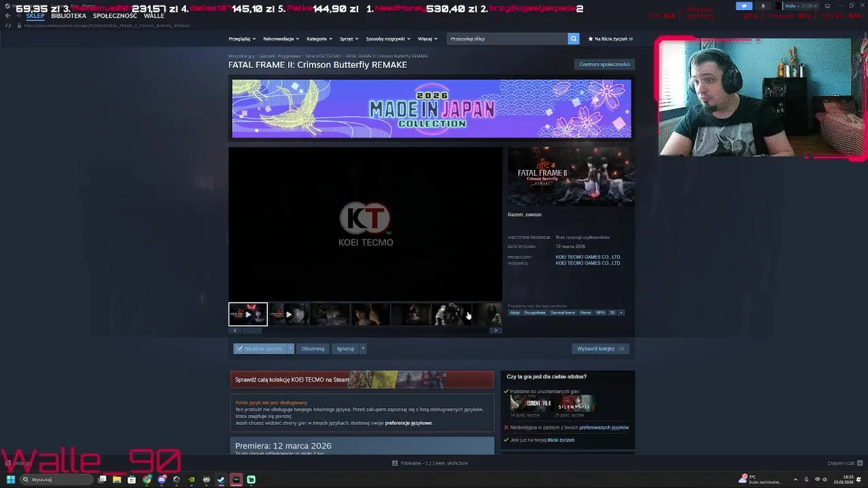
Task: Open Steam announcements megaphone icon
Action: (744, 6)
